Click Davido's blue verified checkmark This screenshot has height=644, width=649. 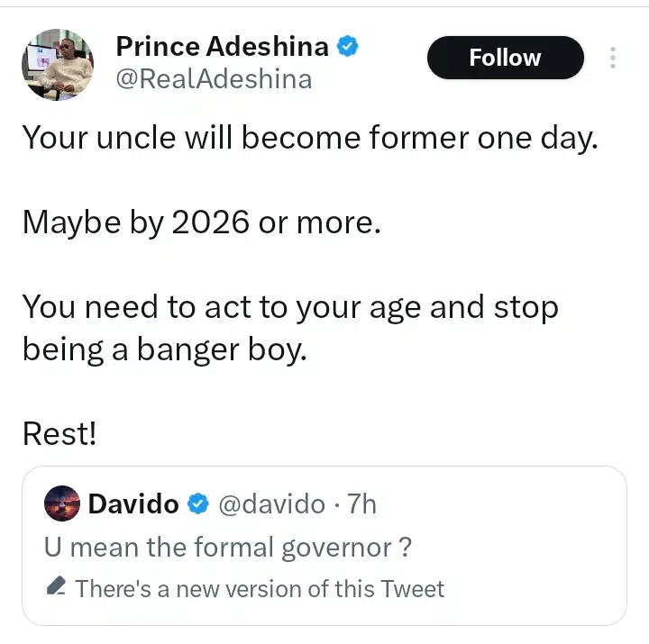[197, 504]
